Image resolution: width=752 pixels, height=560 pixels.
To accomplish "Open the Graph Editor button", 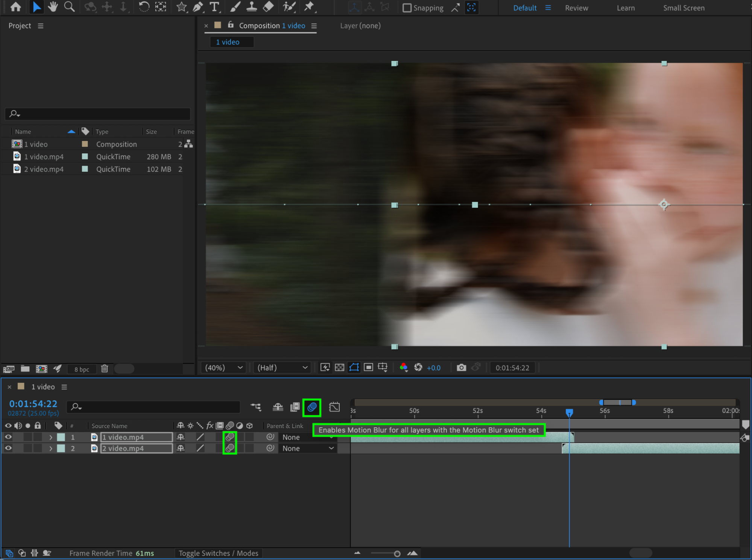I will [334, 407].
